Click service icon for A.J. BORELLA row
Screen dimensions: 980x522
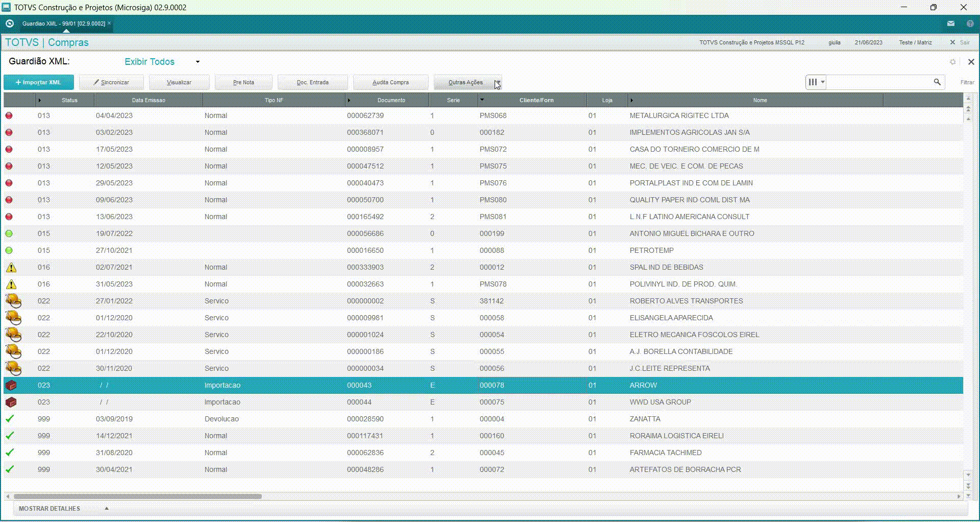click(13, 351)
